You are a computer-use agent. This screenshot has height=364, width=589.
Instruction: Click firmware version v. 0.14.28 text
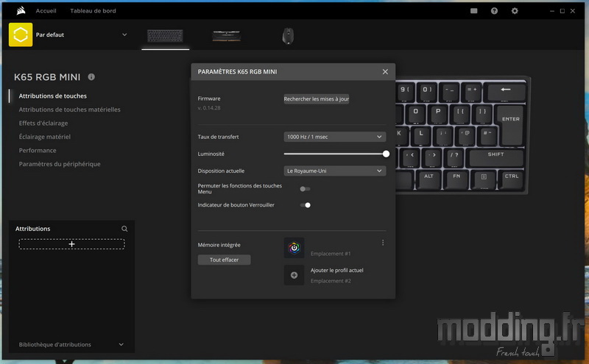coord(209,107)
